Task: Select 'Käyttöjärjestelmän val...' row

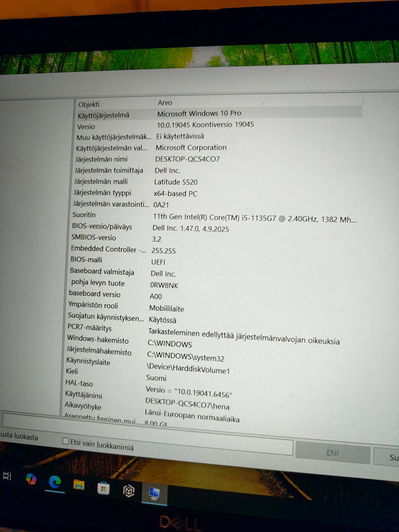Action: click(111, 148)
